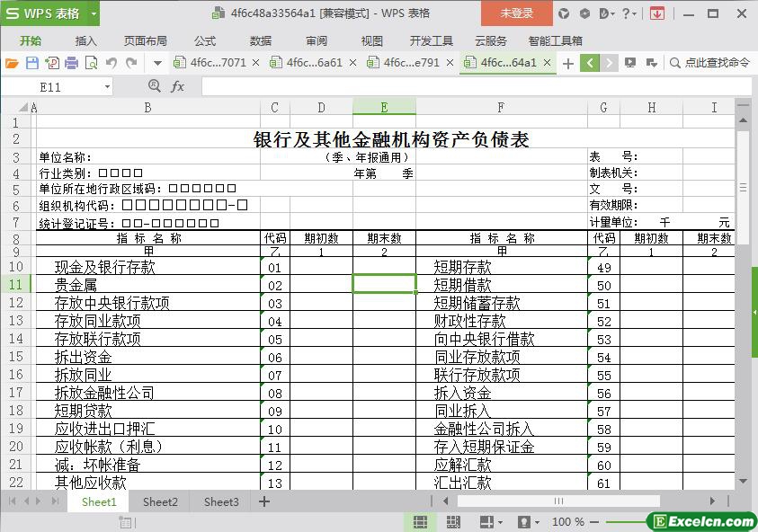Open the 公式 ribbon tab
758x532 pixels.
(205, 41)
